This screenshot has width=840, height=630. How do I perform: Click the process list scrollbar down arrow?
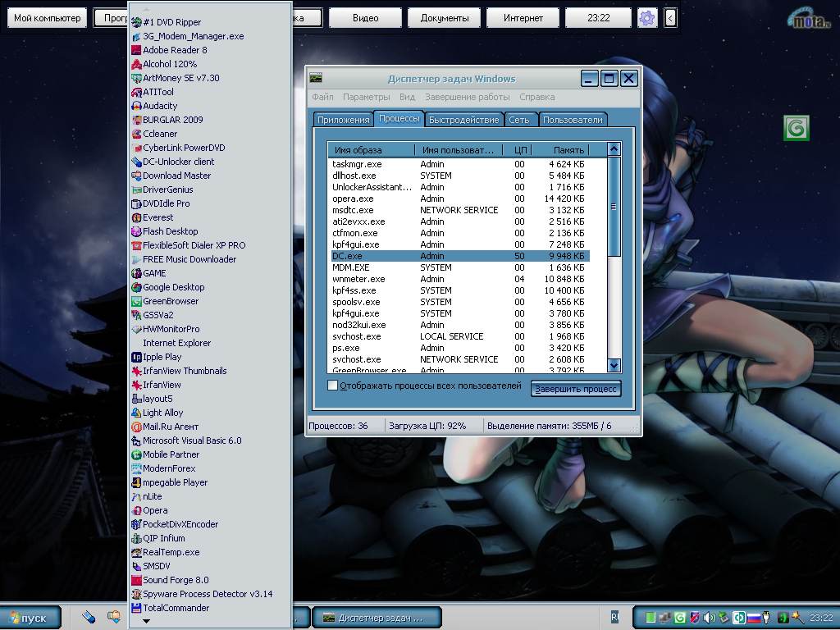coord(614,365)
